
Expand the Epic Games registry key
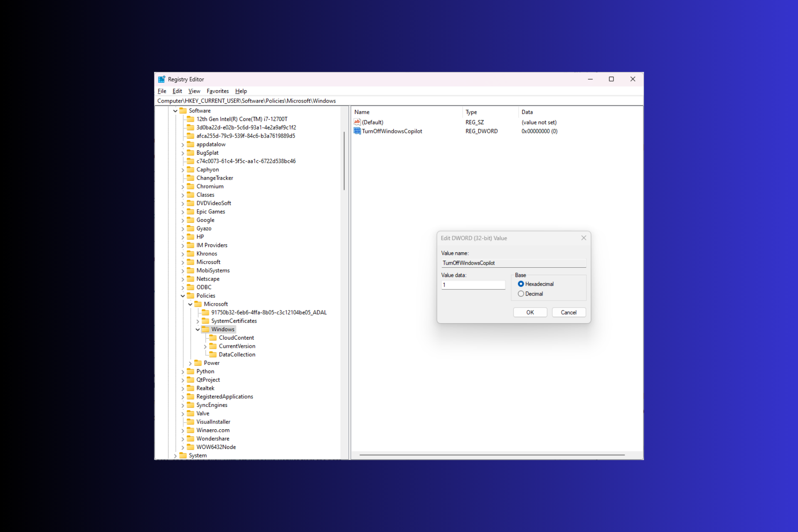[x=183, y=212]
